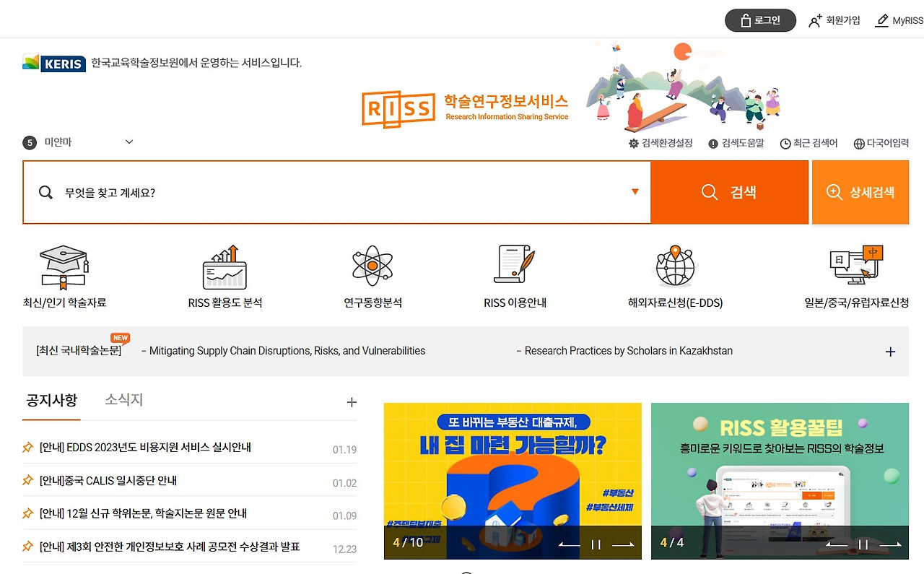The width and height of the screenshot is (924, 574).
Task: Select the RISS 활용도 분석 icon
Action: point(226,277)
